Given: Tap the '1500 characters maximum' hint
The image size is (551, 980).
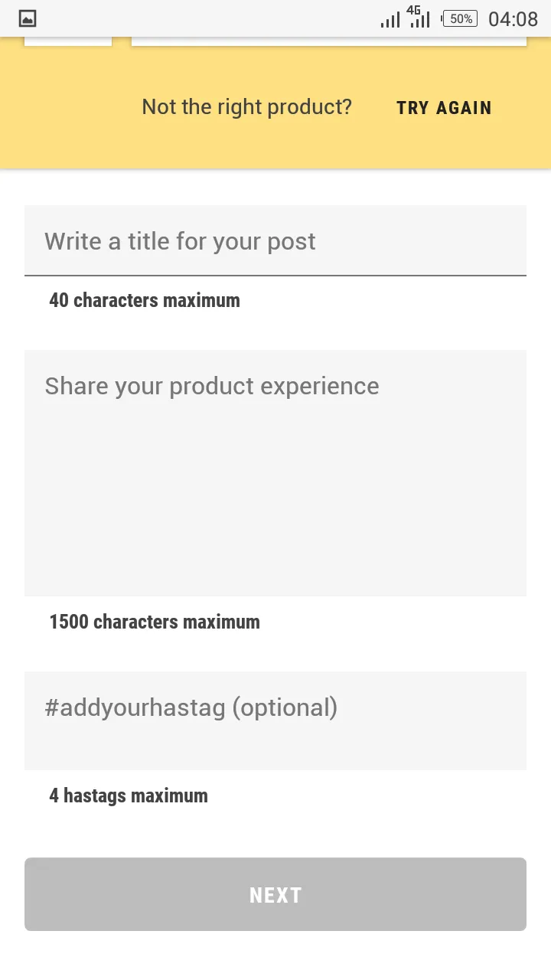Looking at the screenshot, I should tap(155, 622).
